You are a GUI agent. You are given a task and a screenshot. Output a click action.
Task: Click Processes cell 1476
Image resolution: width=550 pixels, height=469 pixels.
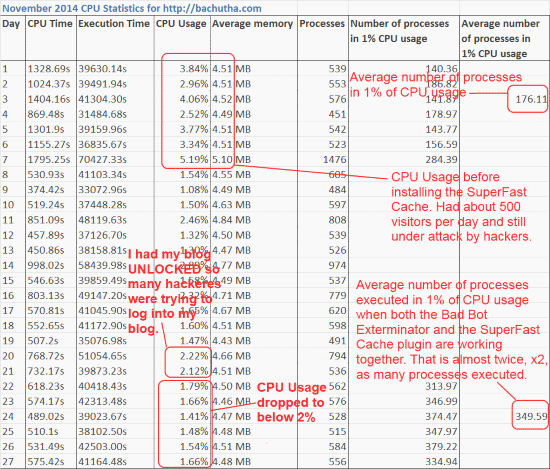(335, 160)
